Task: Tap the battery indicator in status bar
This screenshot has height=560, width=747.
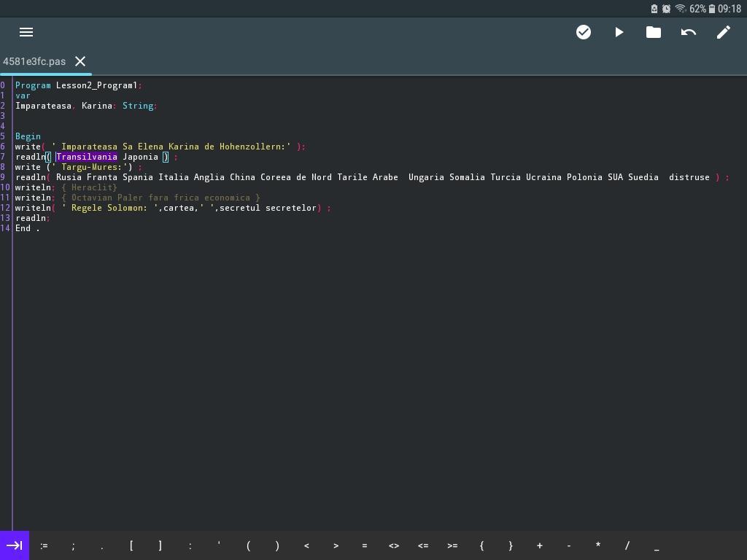Action: (712, 9)
